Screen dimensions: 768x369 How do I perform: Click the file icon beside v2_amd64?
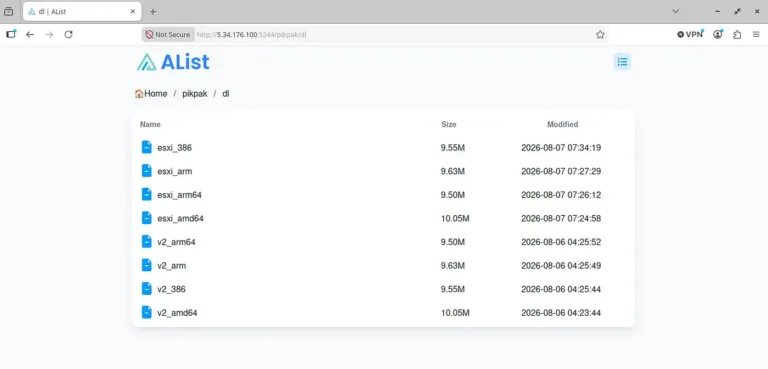click(x=146, y=312)
